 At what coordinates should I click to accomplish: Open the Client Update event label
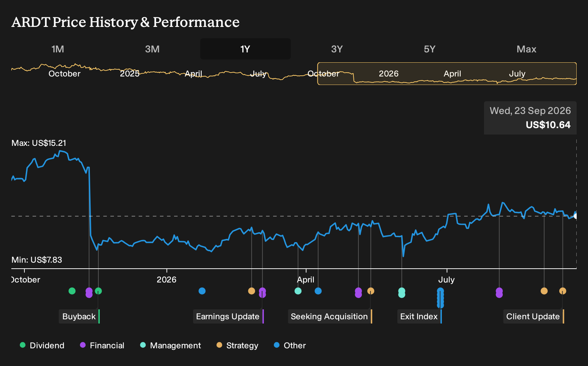(x=533, y=316)
